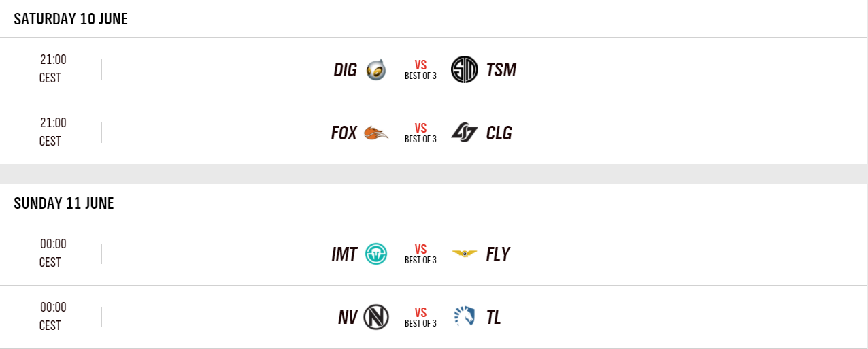Select the TL team name
This screenshot has width=868, height=349.
494,317
